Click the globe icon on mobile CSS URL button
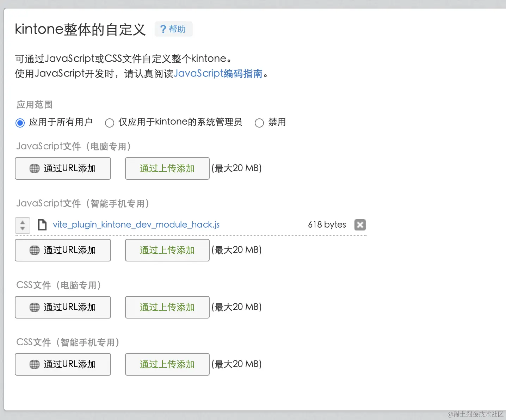The height and width of the screenshot is (420, 506). point(34,364)
